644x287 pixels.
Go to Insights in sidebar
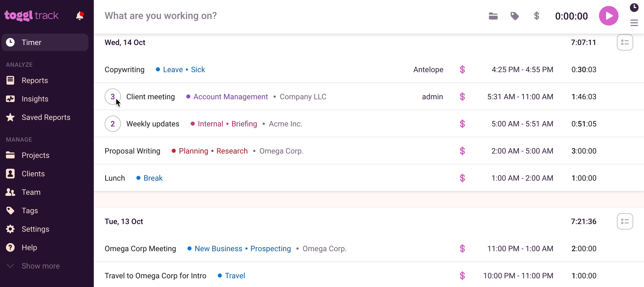click(x=35, y=99)
